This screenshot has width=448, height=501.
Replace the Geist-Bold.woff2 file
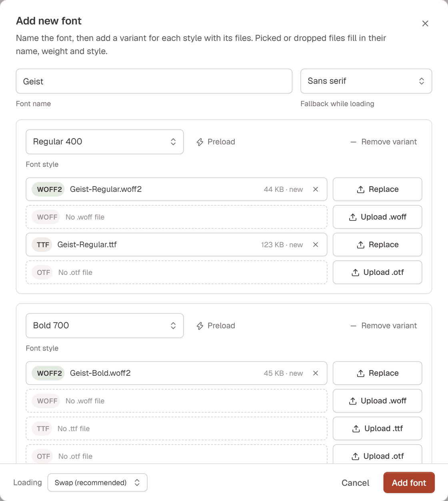(377, 373)
